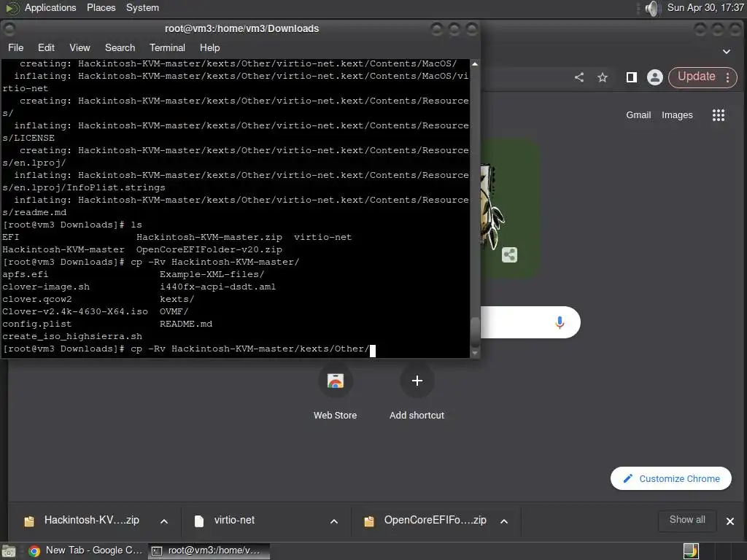Open the terminal View menu
Viewport: 747px width, 560px height.
pos(80,47)
